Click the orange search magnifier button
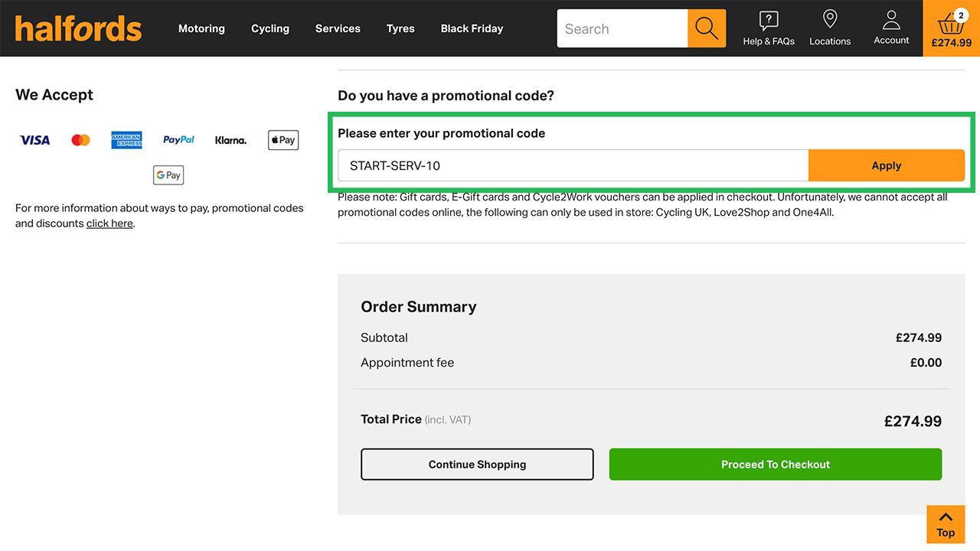The height and width of the screenshot is (551, 980). pyautogui.click(x=706, y=28)
